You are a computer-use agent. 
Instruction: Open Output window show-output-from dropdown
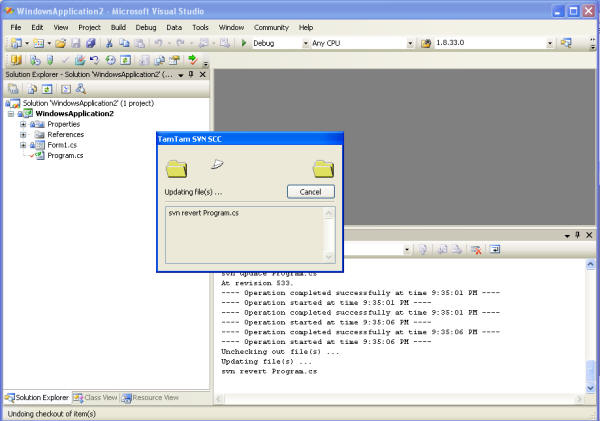(407, 250)
